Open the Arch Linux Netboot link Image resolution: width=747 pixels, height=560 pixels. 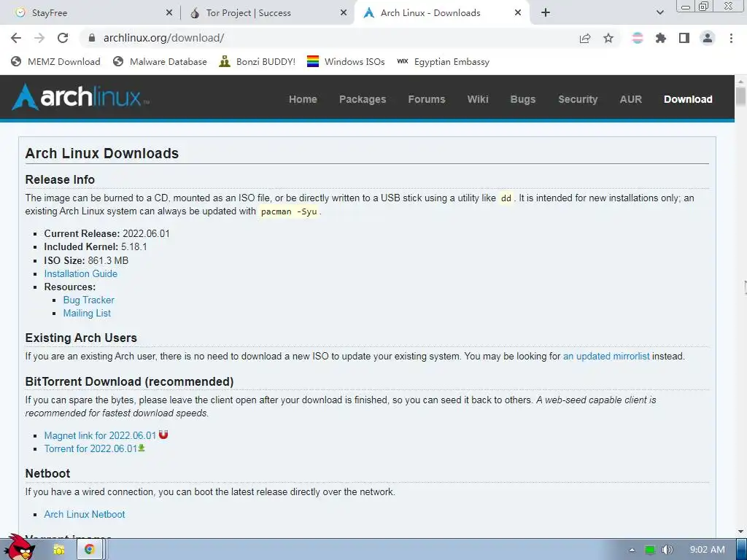(85, 514)
